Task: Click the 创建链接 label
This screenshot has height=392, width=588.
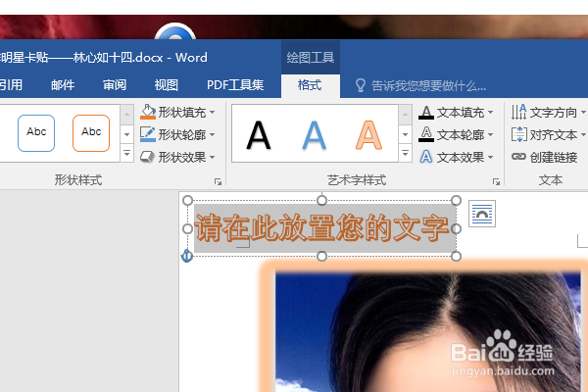Action: tap(554, 157)
